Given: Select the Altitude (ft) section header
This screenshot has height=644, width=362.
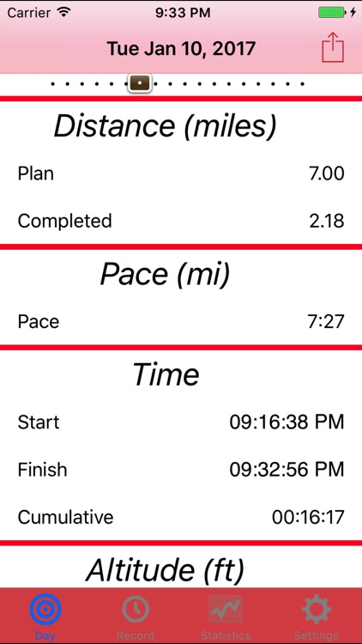Looking at the screenshot, I should click(x=165, y=570).
